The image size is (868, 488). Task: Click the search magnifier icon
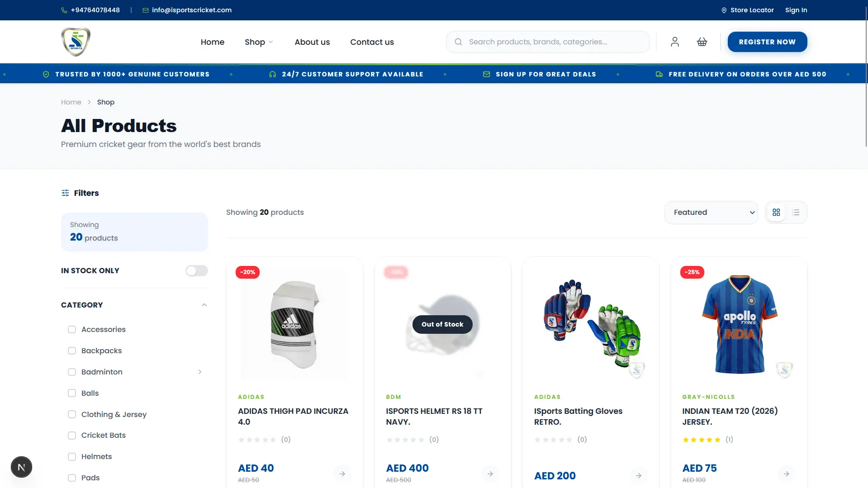(458, 42)
